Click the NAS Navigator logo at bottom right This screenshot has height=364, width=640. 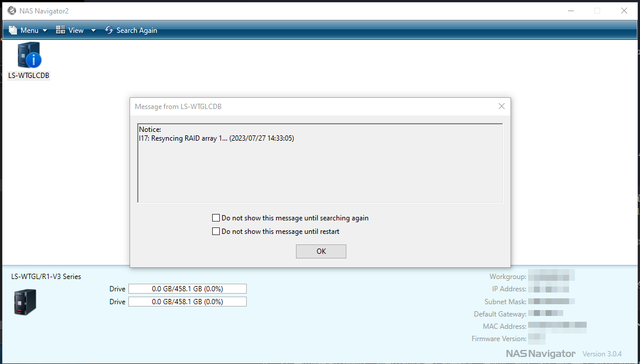pos(540,353)
